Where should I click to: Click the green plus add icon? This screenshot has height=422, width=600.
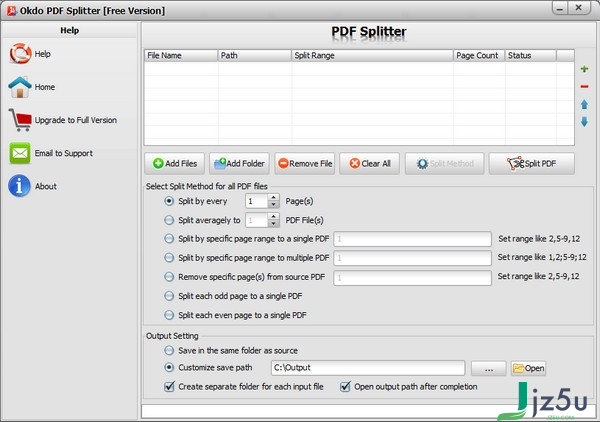tap(584, 69)
